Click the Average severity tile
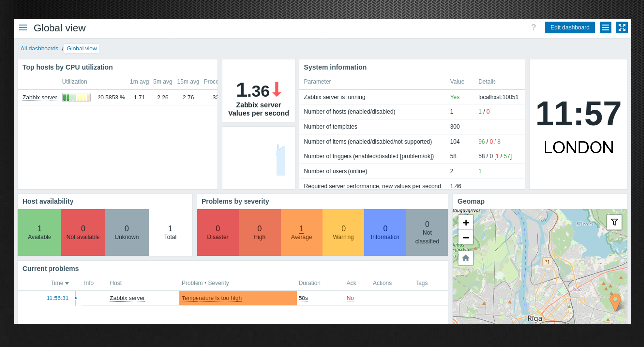Image resolution: width=644 pixels, height=347 pixels. pyautogui.click(x=301, y=233)
